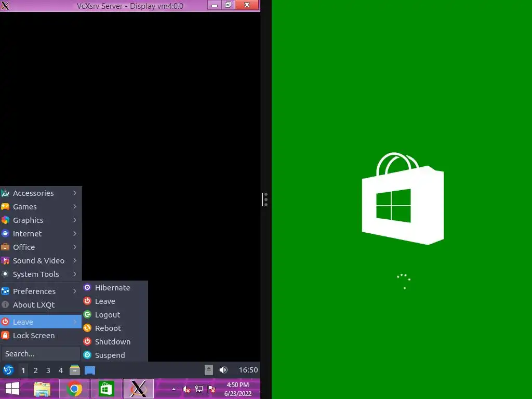Click the LXQt show desktop icon
Image resolution: width=532 pixels, height=399 pixels.
90,370
